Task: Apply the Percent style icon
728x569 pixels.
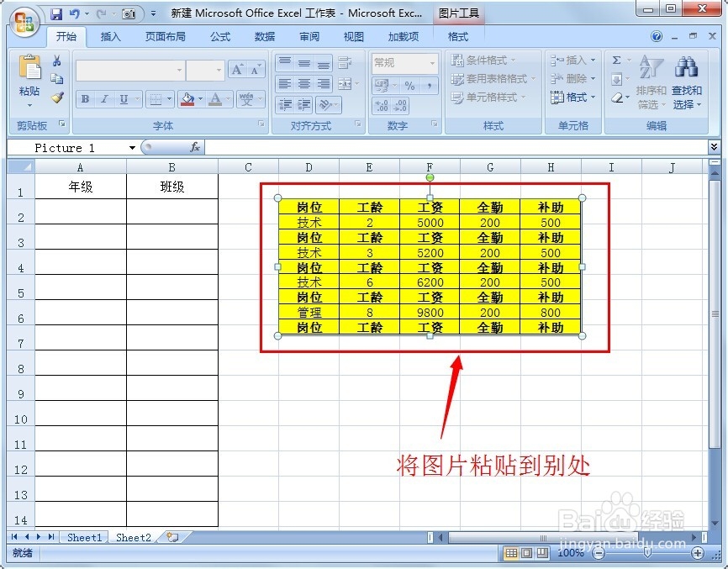Action: coord(411,86)
